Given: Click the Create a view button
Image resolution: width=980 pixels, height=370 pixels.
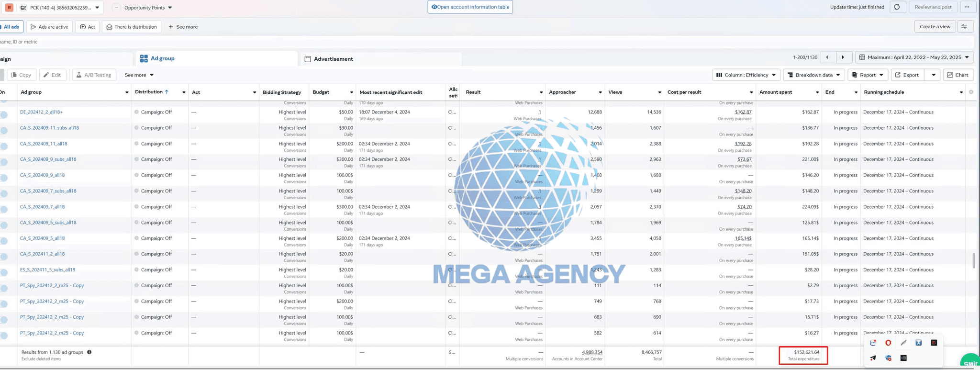Looking at the screenshot, I should pyautogui.click(x=935, y=27).
